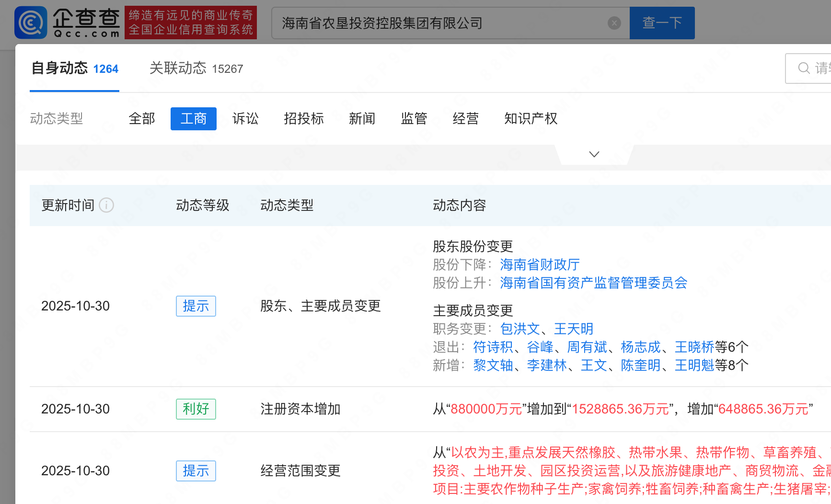Click the red slogan banner next to logo
The width and height of the screenshot is (831, 504).
[191, 22]
